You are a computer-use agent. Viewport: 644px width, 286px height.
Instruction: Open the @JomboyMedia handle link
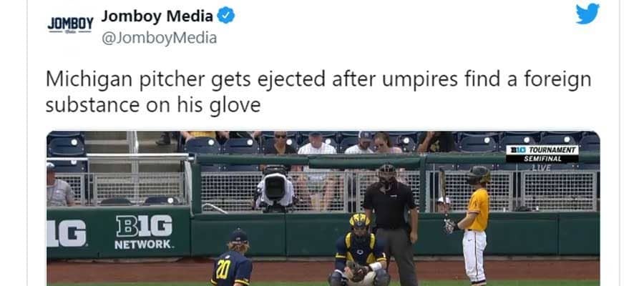[159, 38]
